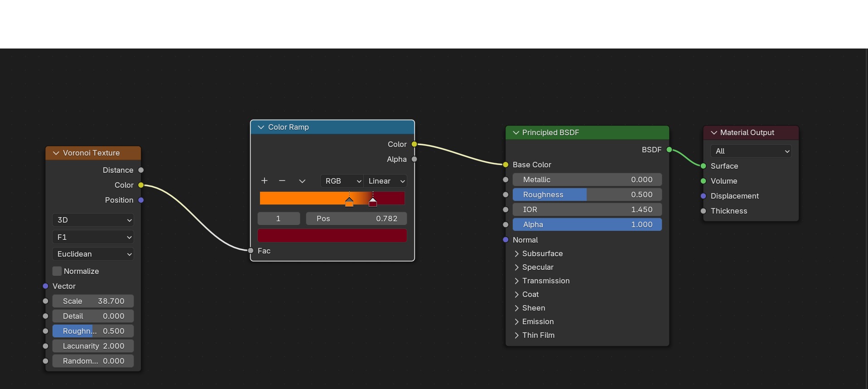This screenshot has width=868, height=389.
Task: Click the Lacunarity 2.000 field
Action: click(x=93, y=346)
